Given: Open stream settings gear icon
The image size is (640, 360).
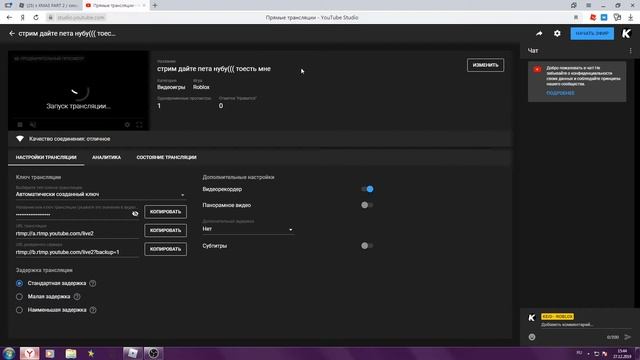Looking at the screenshot, I should 557,33.
